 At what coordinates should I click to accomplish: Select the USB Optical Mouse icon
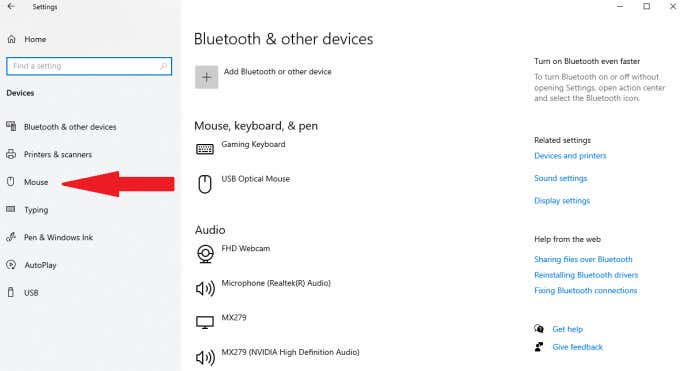[x=205, y=184]
